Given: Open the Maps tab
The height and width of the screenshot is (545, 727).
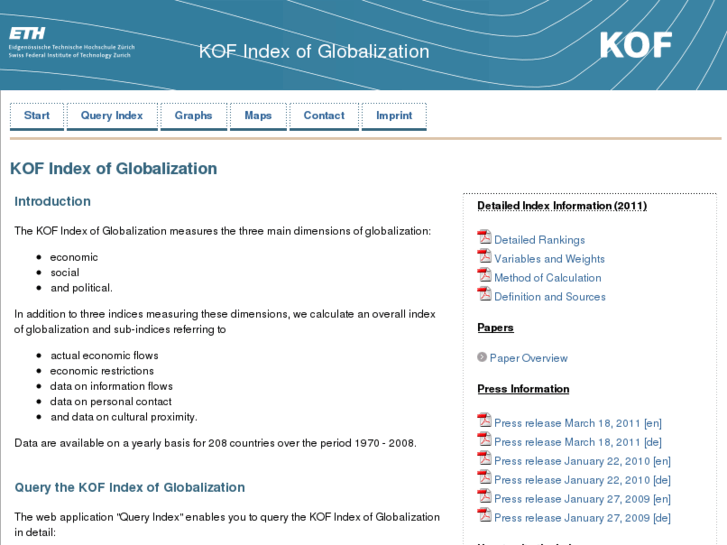Looking at the screenshot, I should pos(258,116).
